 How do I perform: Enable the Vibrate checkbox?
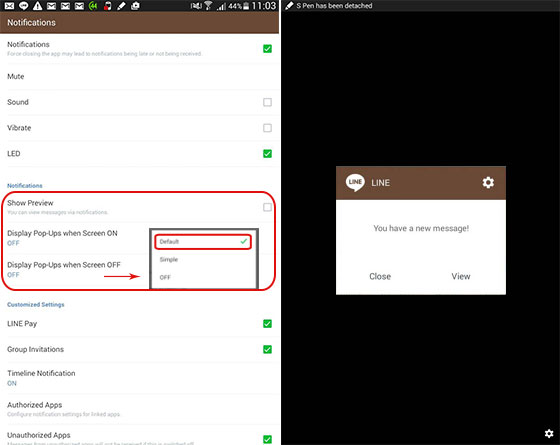[x=267, y=128]
